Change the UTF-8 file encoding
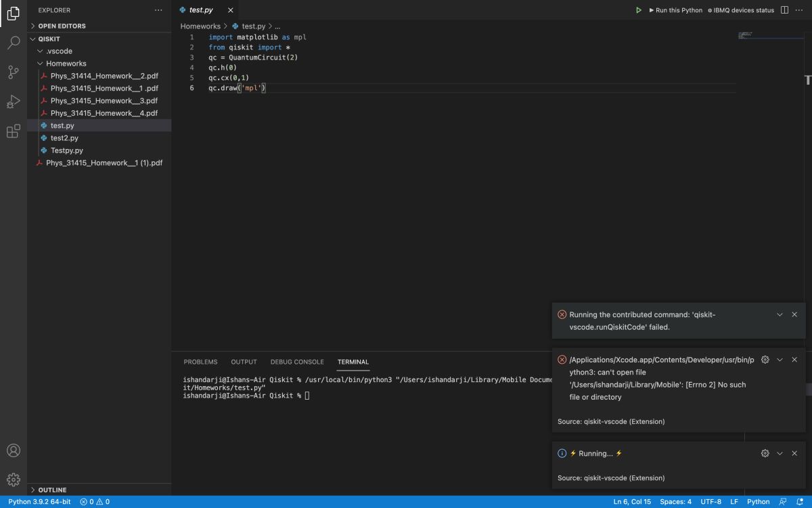The height and width of the screenshot is (508, 812). 711,502
